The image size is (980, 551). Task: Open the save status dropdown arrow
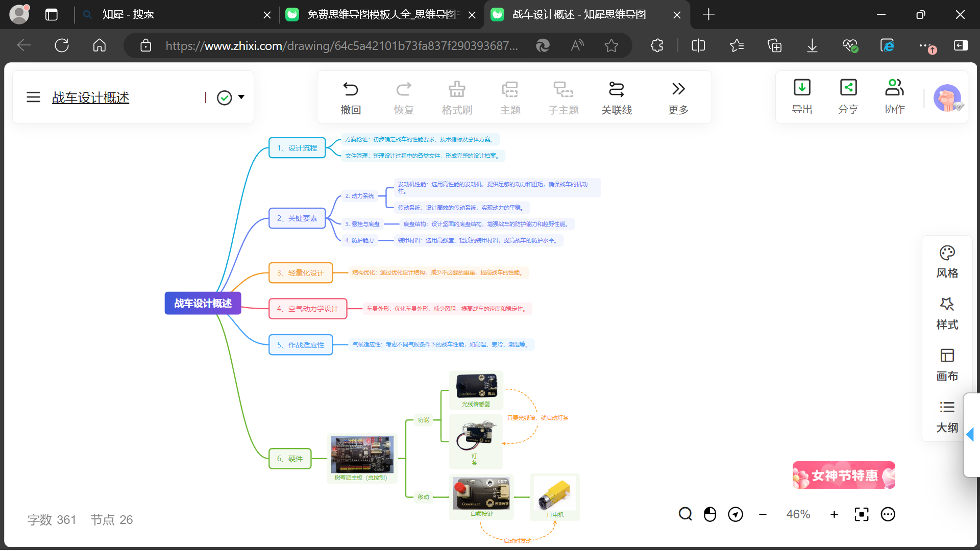click(241, 97)
